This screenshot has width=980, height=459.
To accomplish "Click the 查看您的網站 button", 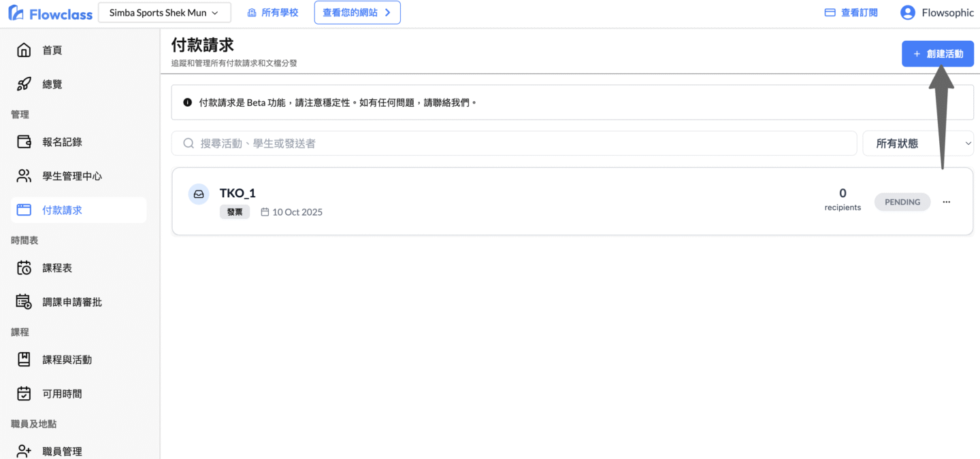I will pos(357,12).
